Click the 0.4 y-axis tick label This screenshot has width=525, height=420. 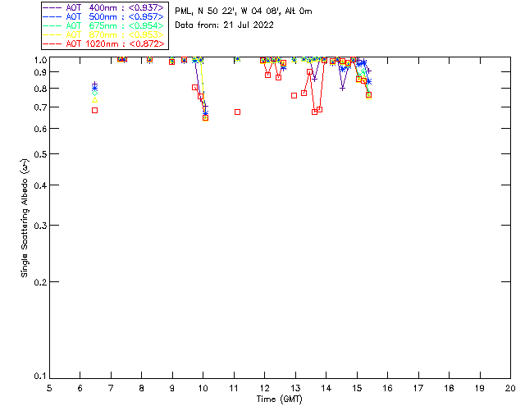click(x=40, y=185)
